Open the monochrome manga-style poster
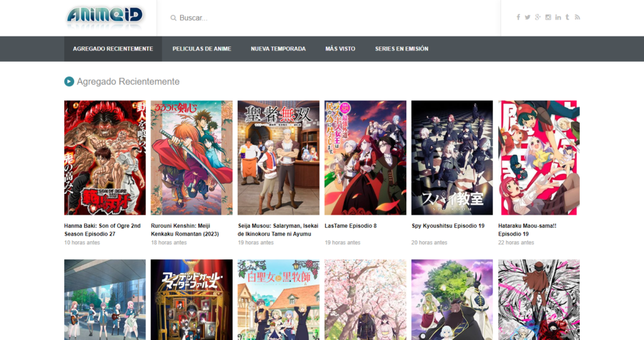644x340 pixels. [x=539, y=300]
